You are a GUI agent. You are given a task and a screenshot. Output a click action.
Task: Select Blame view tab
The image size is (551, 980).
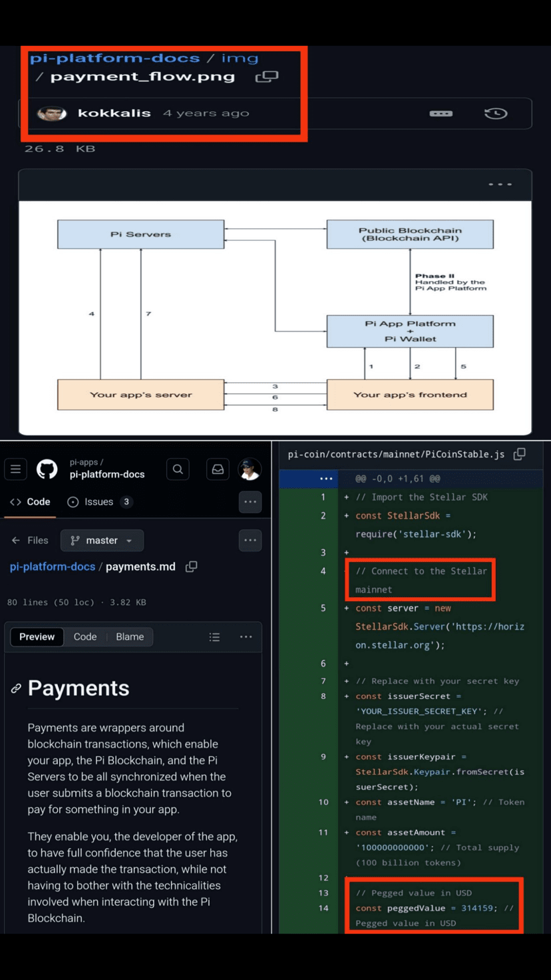pos(130,637)
